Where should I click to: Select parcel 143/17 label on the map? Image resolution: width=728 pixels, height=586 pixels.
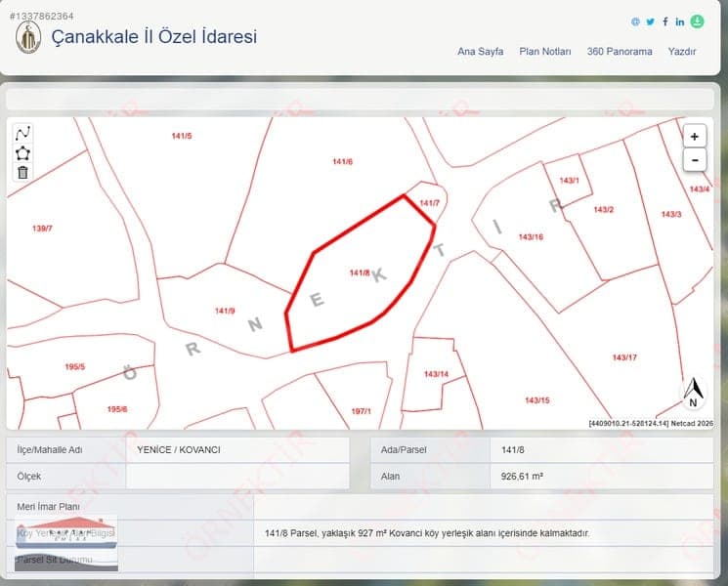click(x=624, y=357)
